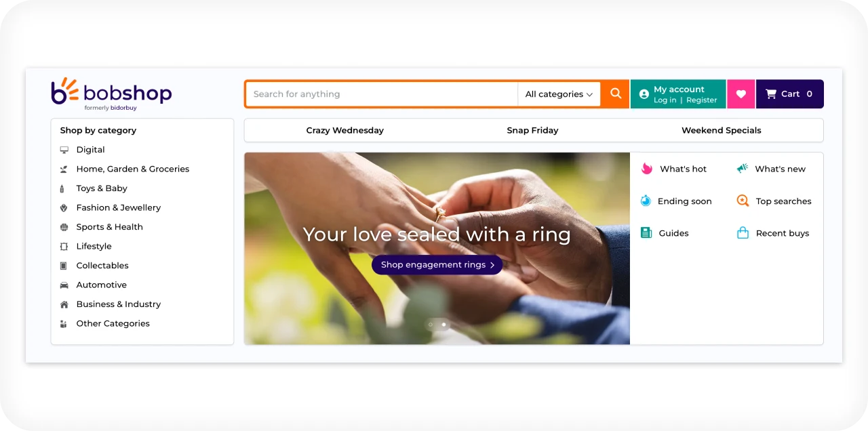This screenshot has width=868, height=431.
Task: Follow the Register link
Action: coord(701,100)
